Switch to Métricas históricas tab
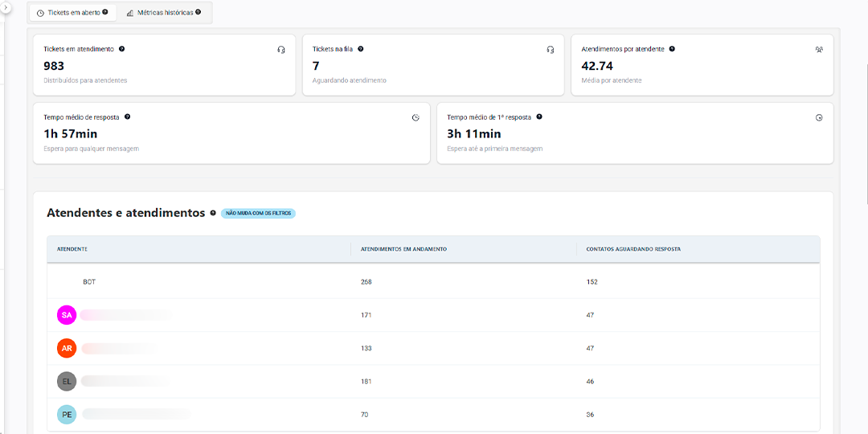This screenshot has width=868, height=434. (x=164, y=13)
